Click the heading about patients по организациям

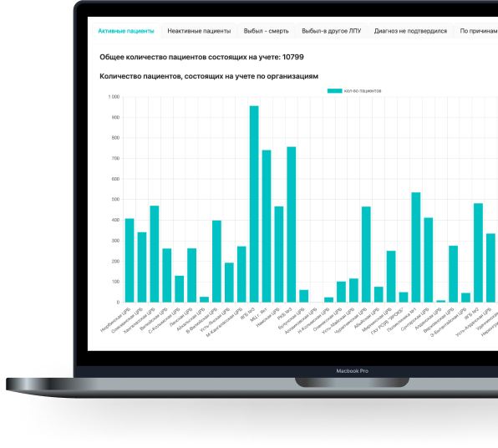tap(209, 76)
